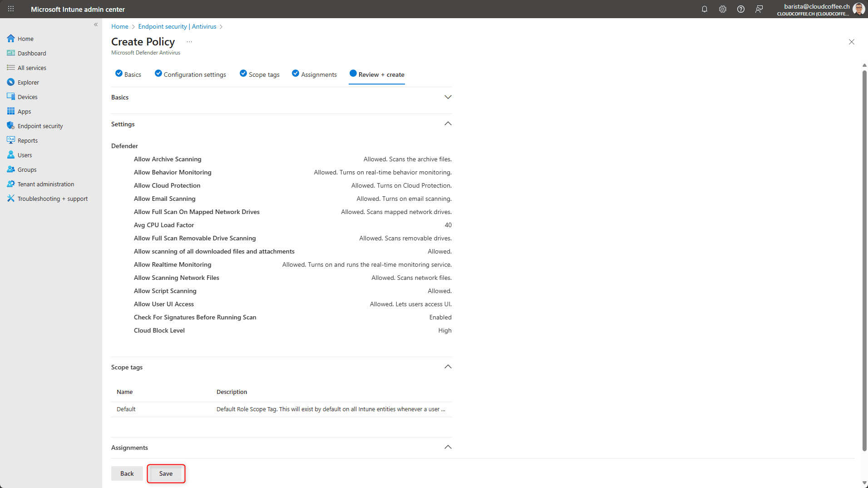The width and height of the screenshot is (868, 488).
Task: Click the help question mark icon
Action: (x=740, y=9)
